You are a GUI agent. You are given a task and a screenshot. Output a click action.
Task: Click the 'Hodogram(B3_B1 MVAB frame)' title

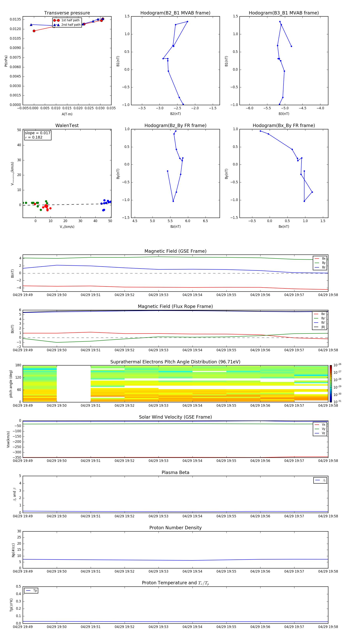click(x=284, y=13)
